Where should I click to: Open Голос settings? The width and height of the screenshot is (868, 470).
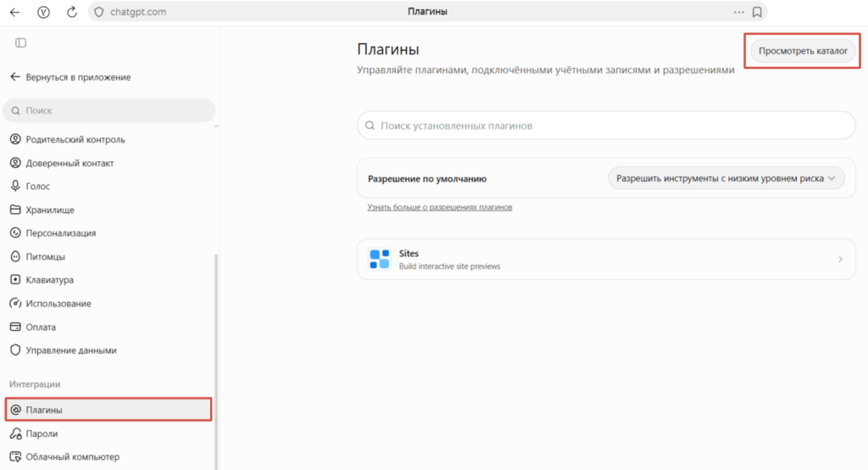tap(30, 187)
